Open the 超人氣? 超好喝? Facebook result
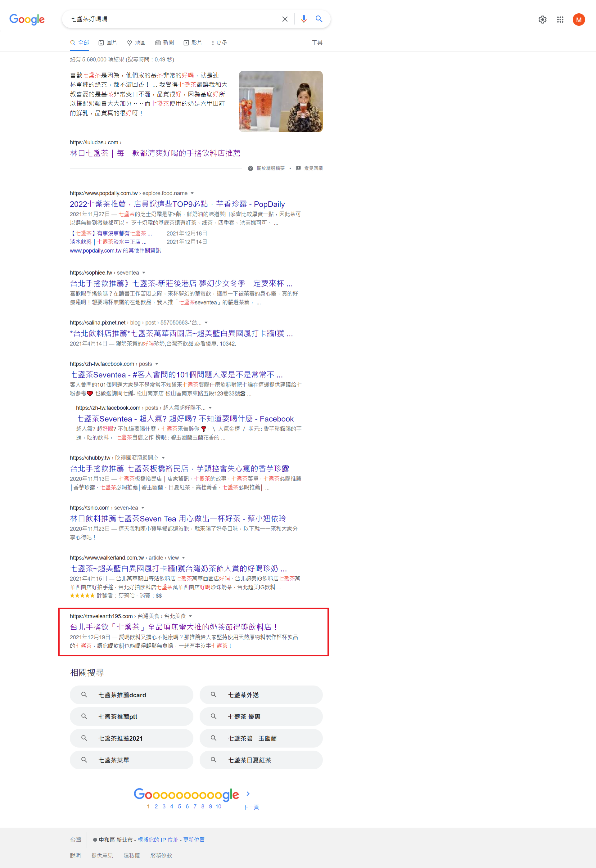The height and width of the screenshot is (868, 596). coord(185,419)
